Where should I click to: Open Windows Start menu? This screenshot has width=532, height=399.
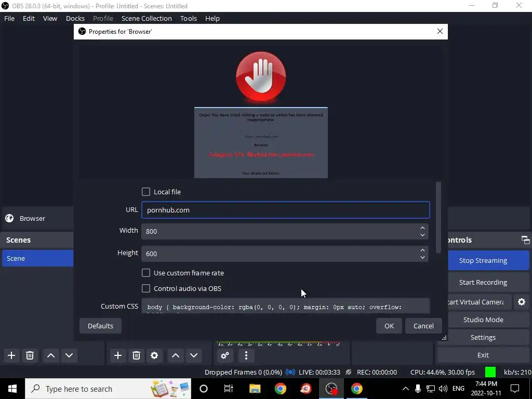tap(12, 389)
